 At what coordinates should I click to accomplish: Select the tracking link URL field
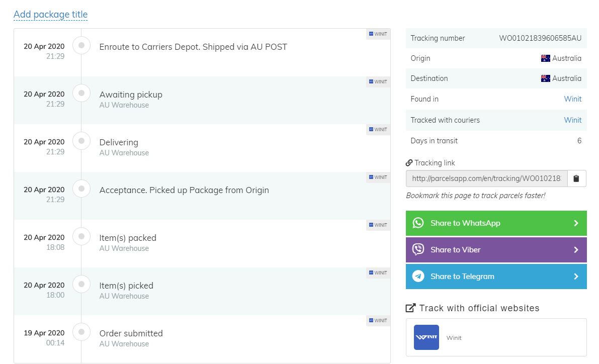[486, 178]
